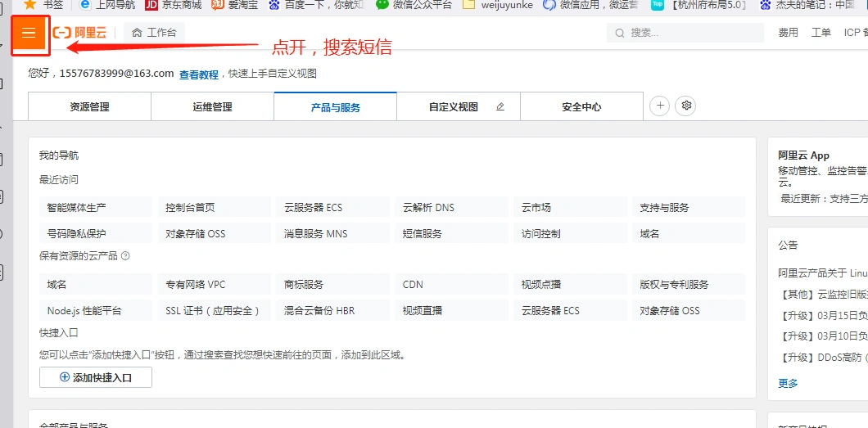Open 商标服务
The width and height of the screenshot is (868, 428).
coord(332,284)
